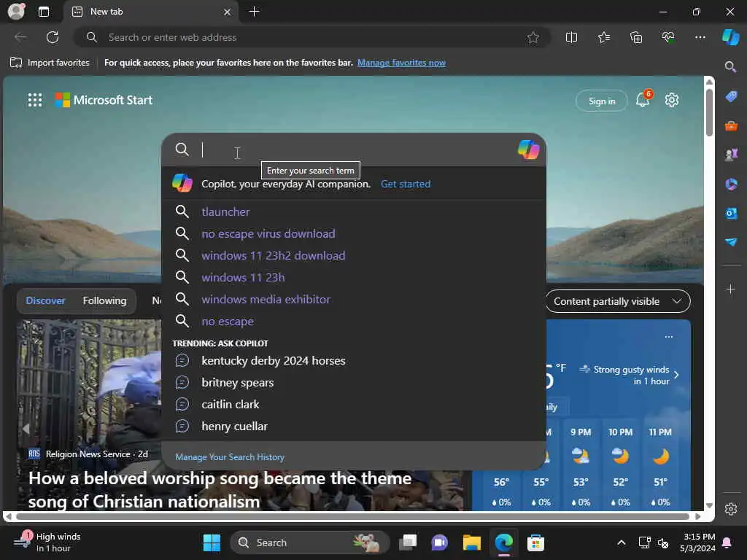Expand Strong gusty winds alert chevron
The image size is (747, 560).
[x=676, y=375]
